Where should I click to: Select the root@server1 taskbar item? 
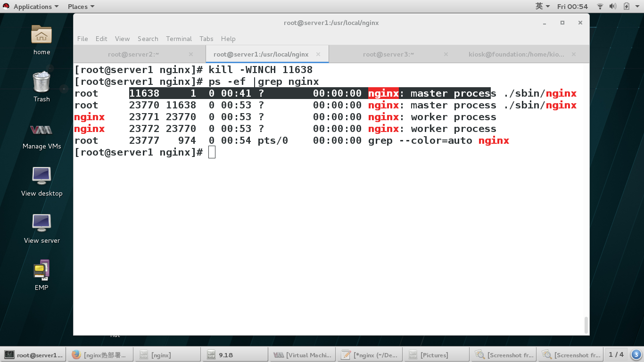click(x=33, y=355)
